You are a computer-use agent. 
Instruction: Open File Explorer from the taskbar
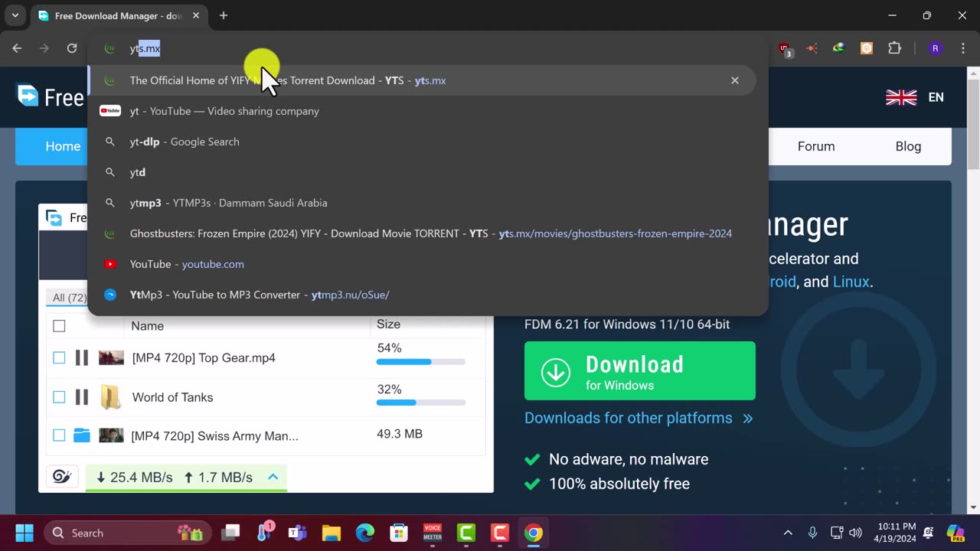(332, 533)
